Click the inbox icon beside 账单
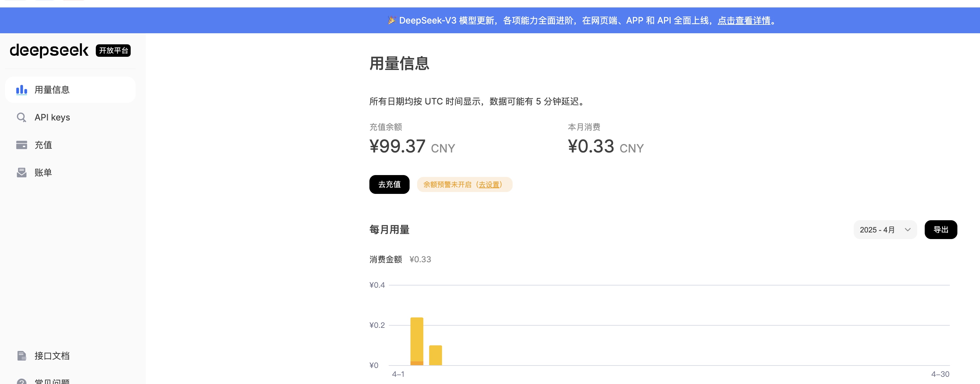 tap(21, 173)
